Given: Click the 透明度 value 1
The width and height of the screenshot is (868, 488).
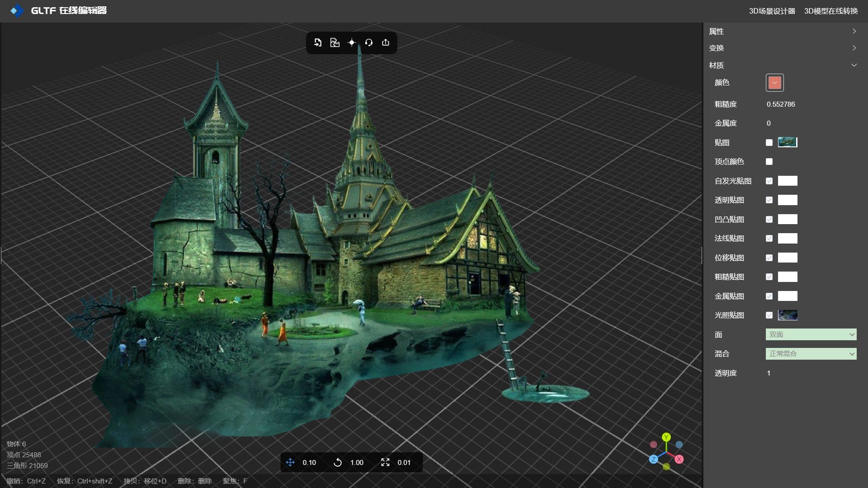Looking at the screenshot, I should [x=769, y=373].
